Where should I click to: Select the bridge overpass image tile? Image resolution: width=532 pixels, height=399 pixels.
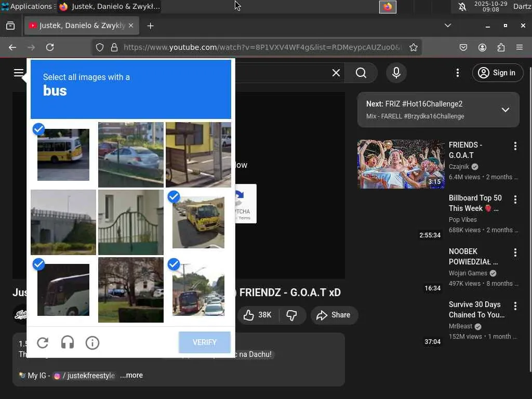pos(63,222)
